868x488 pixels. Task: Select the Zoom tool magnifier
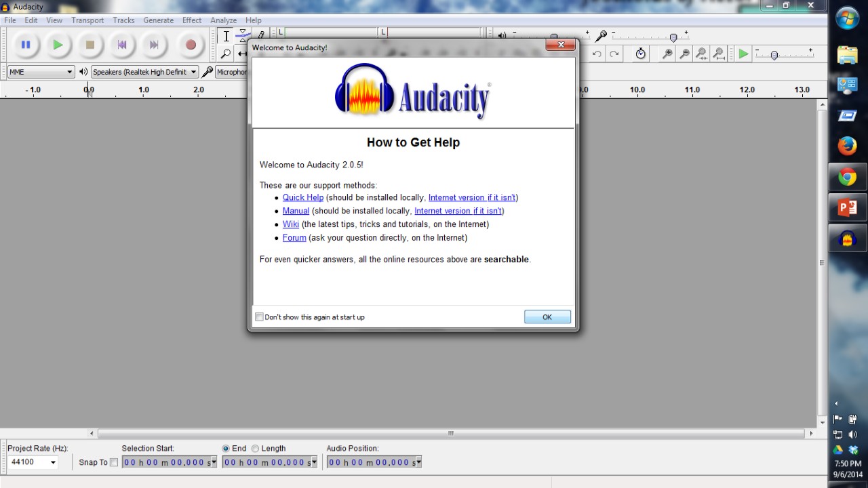(x=226, y=54)
